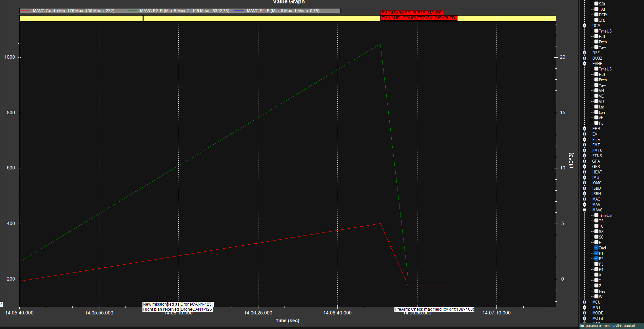This screenshot has height=329, width=644.
Task: Tick the WL checkbox in MAVC
Action: pos(596,297)
